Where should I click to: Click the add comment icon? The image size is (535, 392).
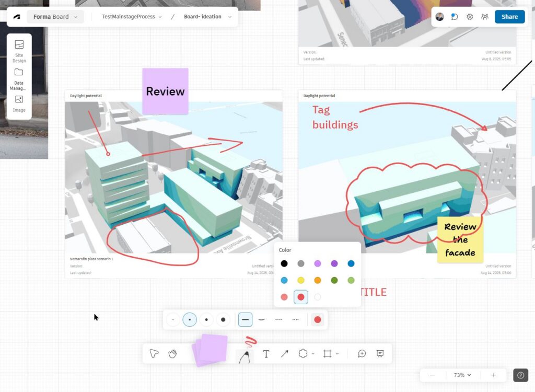pos(362,354)
